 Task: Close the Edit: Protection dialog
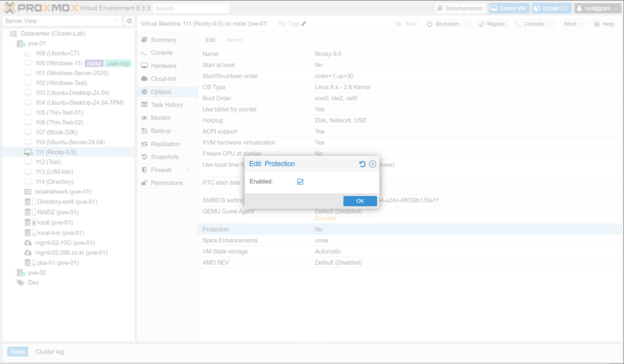[372, 164]
